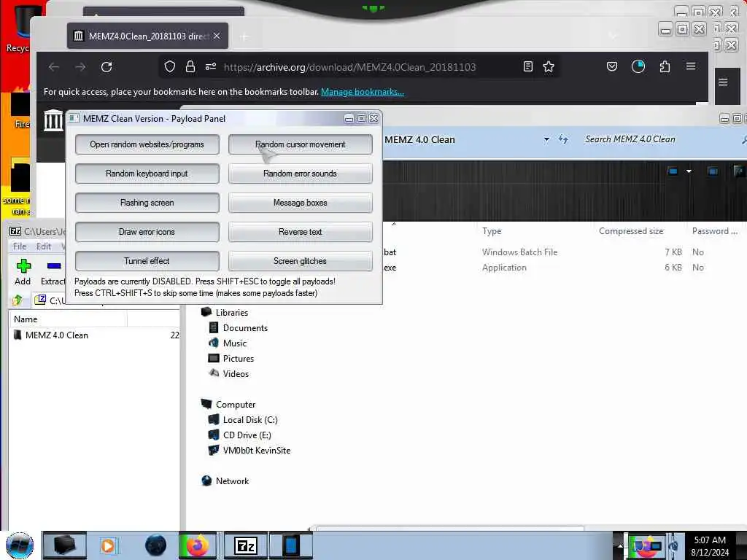Toggle 'Random error sounds' payload
The image size is (747, 560).
[300, 174]
